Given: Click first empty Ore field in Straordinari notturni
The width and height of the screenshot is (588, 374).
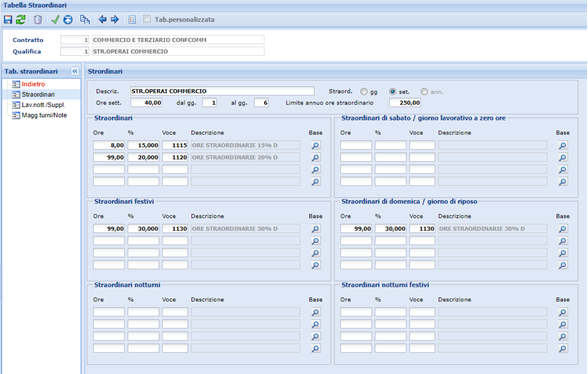Looking at the screenshot, I should [x=109, y=312].
